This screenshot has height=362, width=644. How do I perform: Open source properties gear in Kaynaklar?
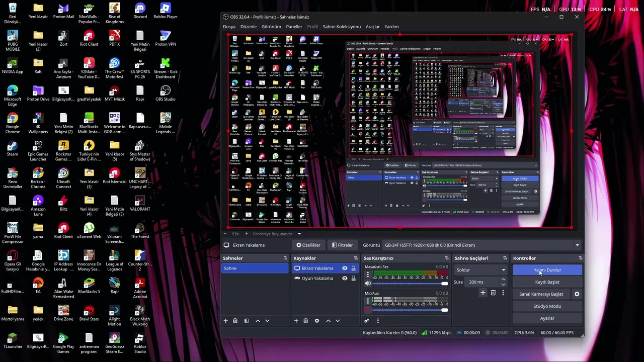(x=316, y=321)
